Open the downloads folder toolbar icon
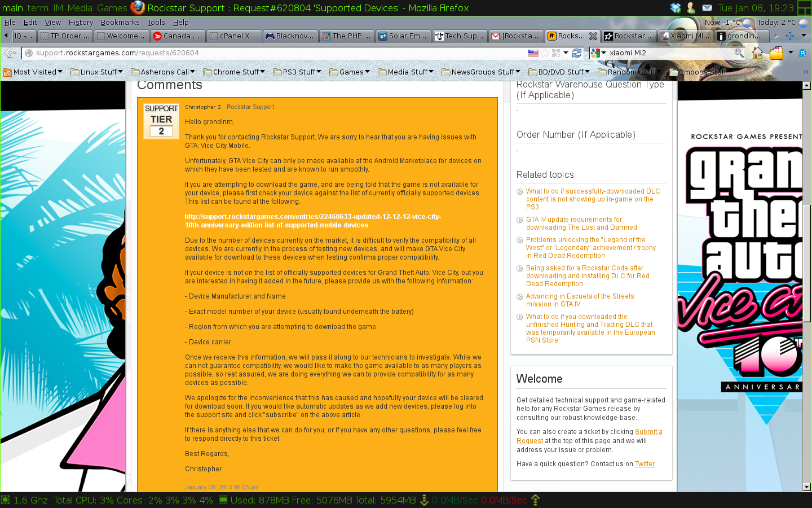 click(x=776, y=53)
